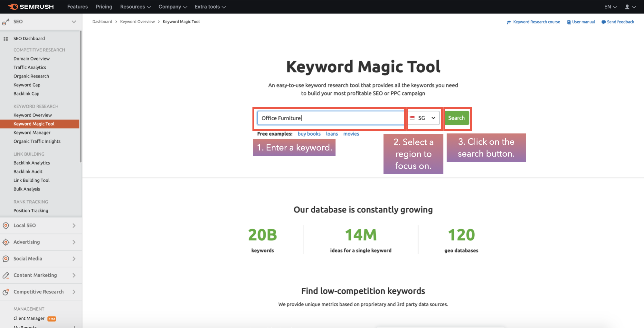Expand the Advertising section

74,242
